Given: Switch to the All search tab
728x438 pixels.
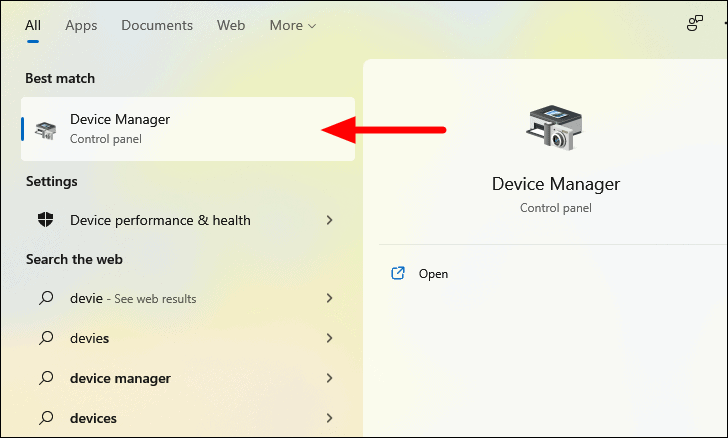Looking at the screenshot, I should pyautogui.click(x=32, y=25).
